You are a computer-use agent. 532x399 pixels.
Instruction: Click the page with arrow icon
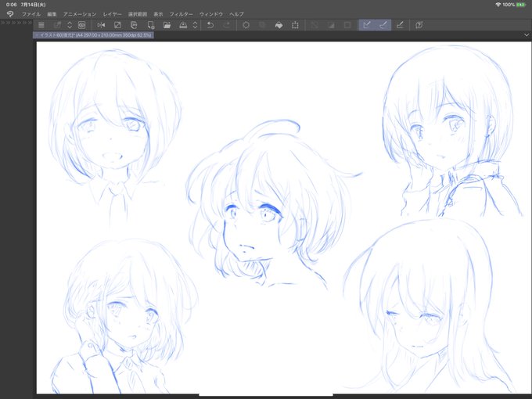(134, 25)
